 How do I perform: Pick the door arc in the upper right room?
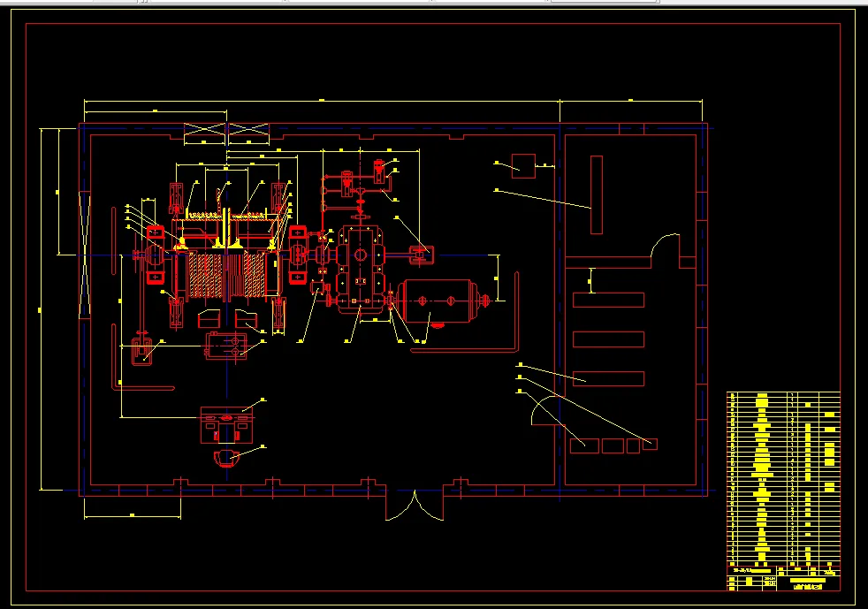[x=665, y=246]
